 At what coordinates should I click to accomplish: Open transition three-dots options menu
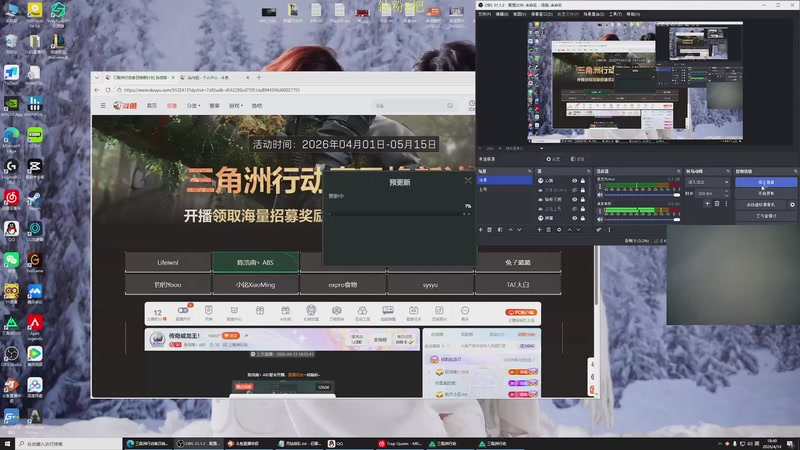click(727, 204)
